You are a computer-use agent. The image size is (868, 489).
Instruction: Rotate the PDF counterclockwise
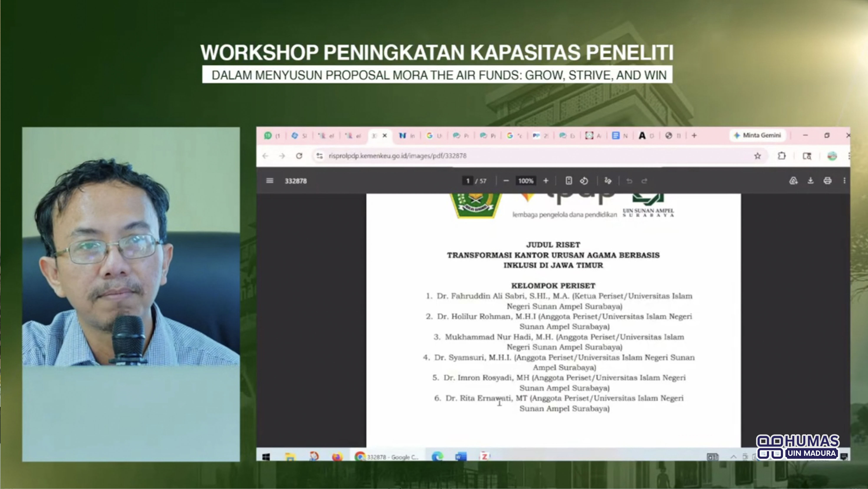tap(584, 181)
